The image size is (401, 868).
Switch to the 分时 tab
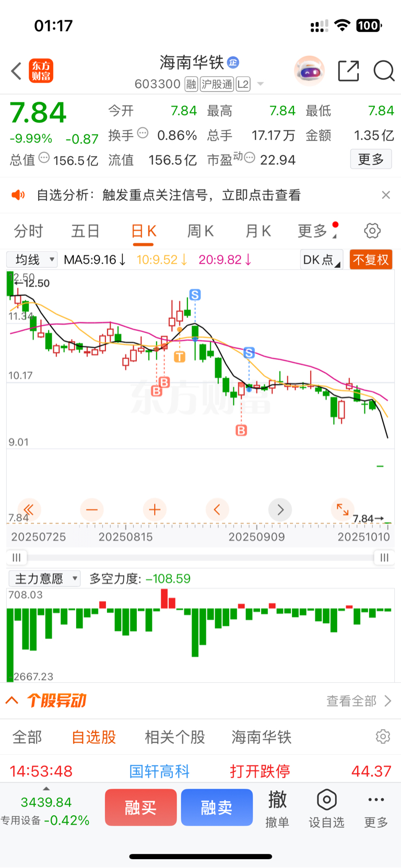point(29,231)
